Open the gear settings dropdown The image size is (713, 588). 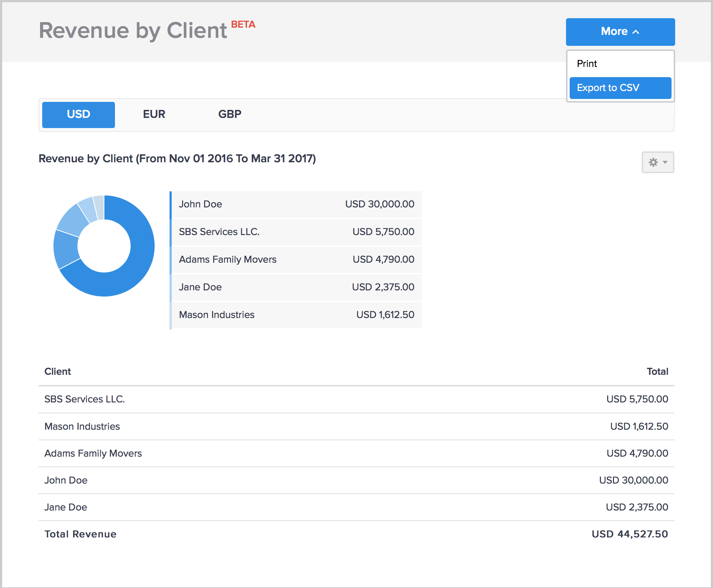coord(653,162)
